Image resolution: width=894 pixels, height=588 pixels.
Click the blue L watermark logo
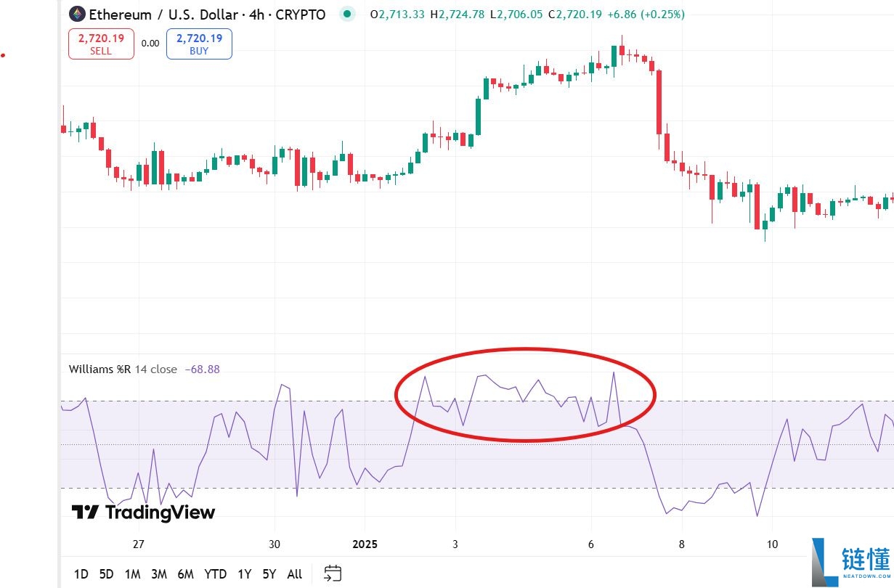coord(825,562)
